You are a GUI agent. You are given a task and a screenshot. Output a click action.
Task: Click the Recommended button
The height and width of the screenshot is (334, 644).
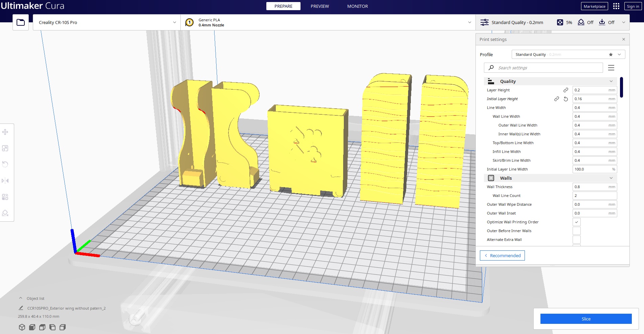click(502, 255)
